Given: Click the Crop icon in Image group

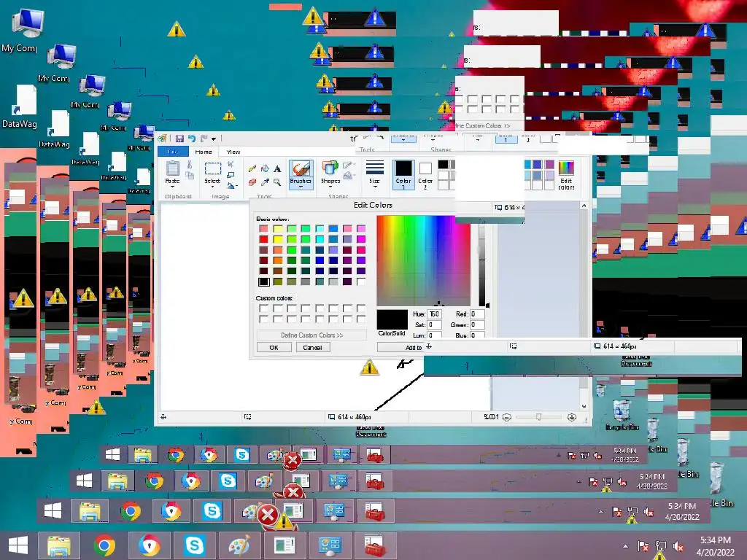Looking at the screenshot, I should pos(231,164).
